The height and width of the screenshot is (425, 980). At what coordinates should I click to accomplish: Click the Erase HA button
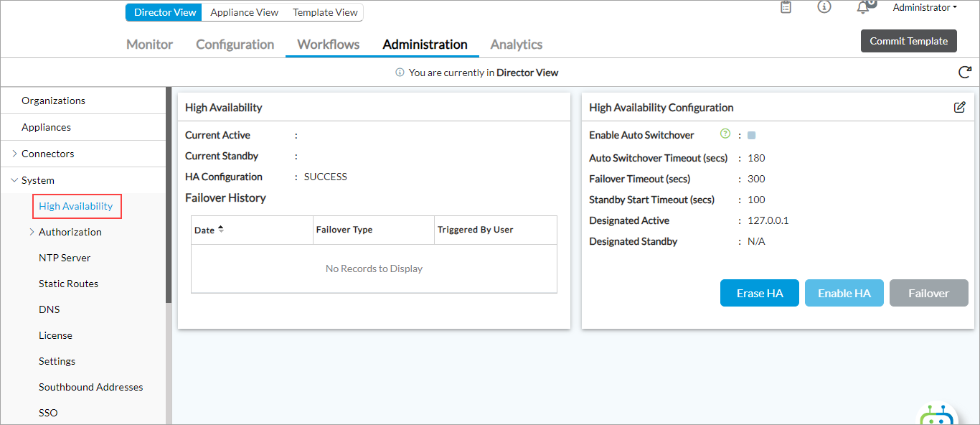point(759,293)
